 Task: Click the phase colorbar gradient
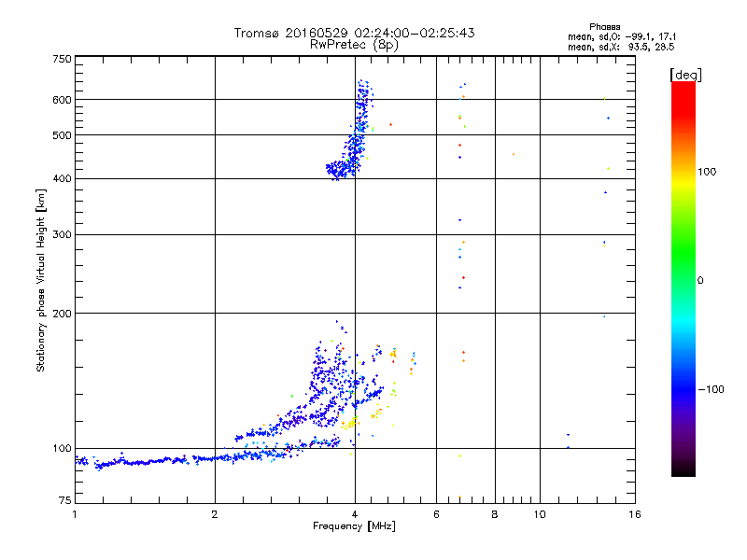pyautogui.click(x=684, y=278)
